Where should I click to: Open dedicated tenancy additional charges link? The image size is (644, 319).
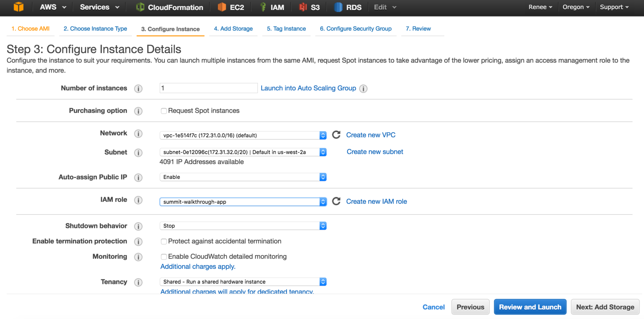237,291
